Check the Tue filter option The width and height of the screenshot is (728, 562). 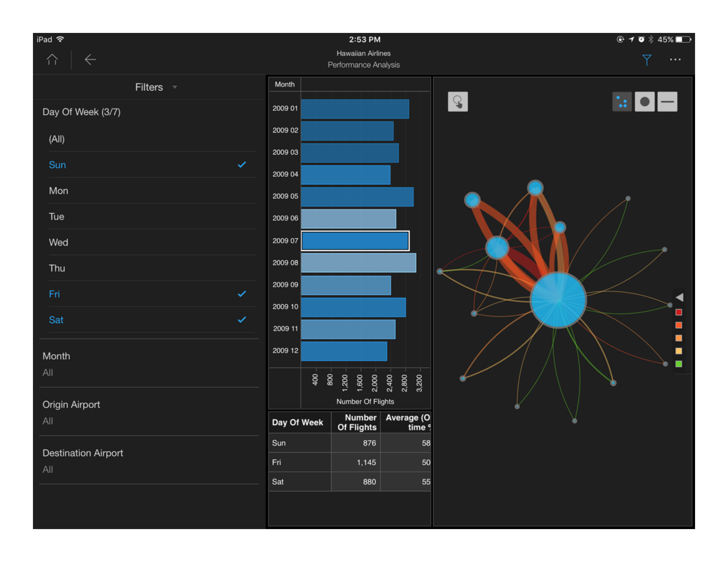click(152, 217)
